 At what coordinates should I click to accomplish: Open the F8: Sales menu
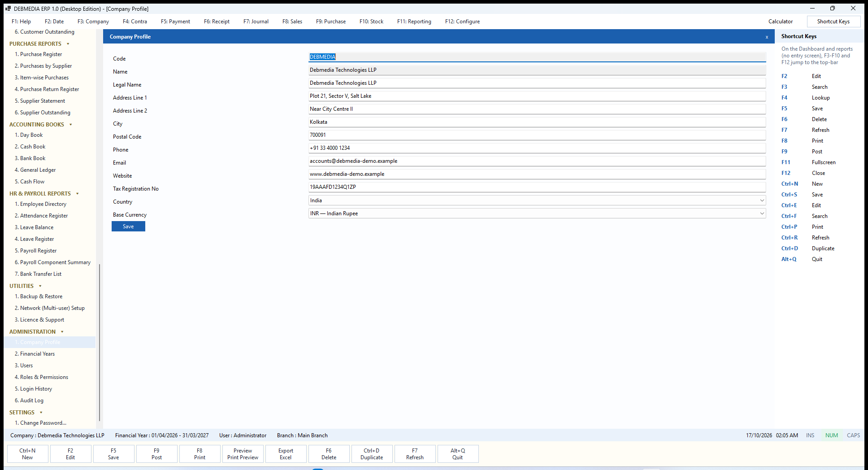(x=292, y=22)
